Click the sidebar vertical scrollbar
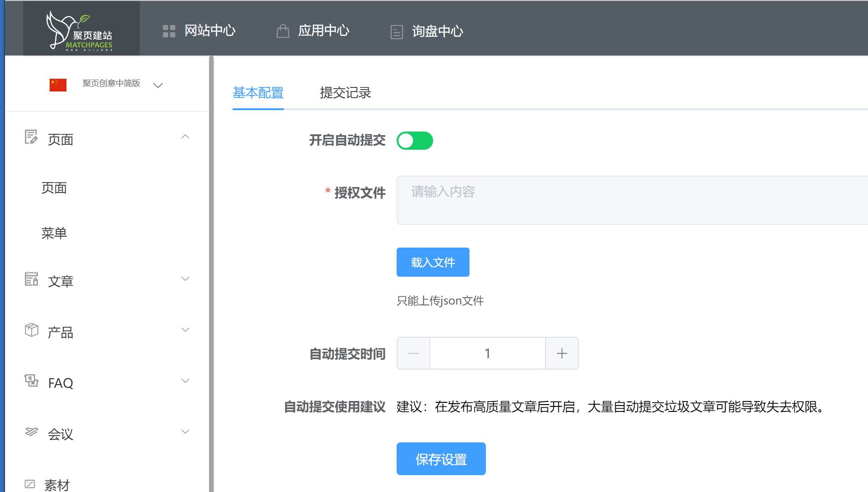Screen dimensions: 868x492 tap(211, 273)
